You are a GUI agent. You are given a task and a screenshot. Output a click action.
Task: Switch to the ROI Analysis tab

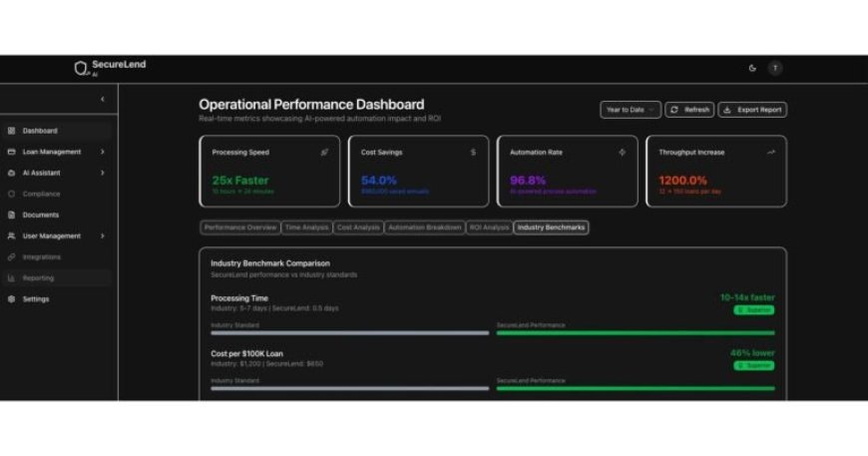coord(489,228)
